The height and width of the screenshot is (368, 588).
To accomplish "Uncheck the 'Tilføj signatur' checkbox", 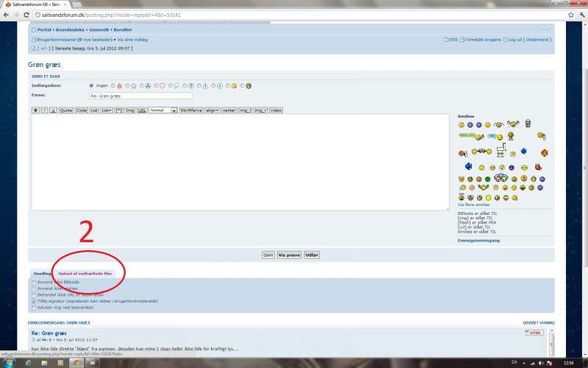I will (34, 301).
